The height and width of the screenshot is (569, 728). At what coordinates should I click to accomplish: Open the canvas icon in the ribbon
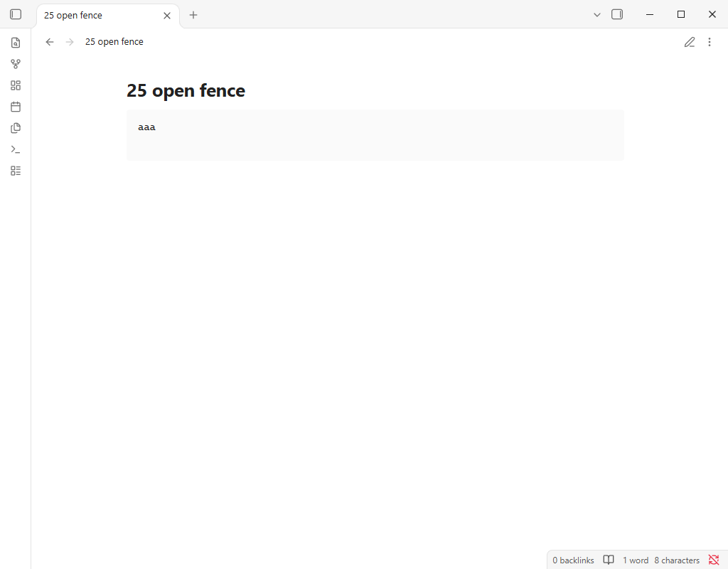click(16, 85)
